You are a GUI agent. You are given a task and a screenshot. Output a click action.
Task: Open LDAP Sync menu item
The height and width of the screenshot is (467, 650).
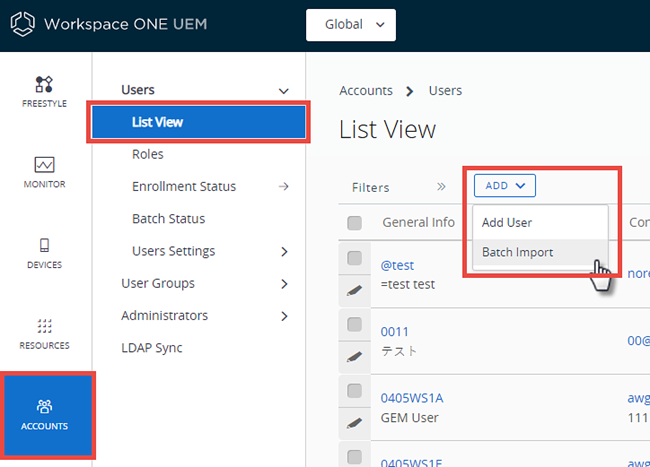click(x=151, y=348)
